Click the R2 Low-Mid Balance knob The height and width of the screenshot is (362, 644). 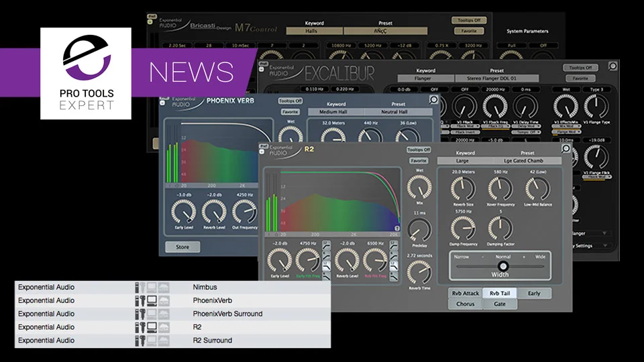(x=537, y=189)
